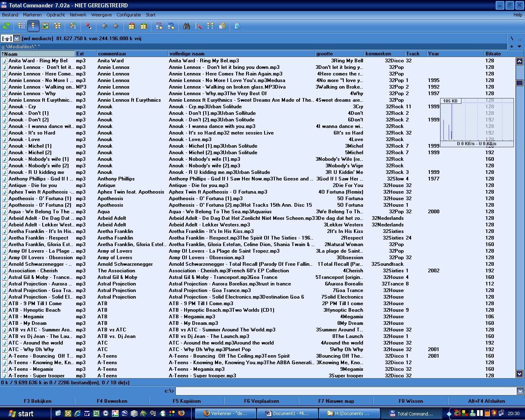
Task: Pack selected files into archive
Action: [x=132, y=26]
